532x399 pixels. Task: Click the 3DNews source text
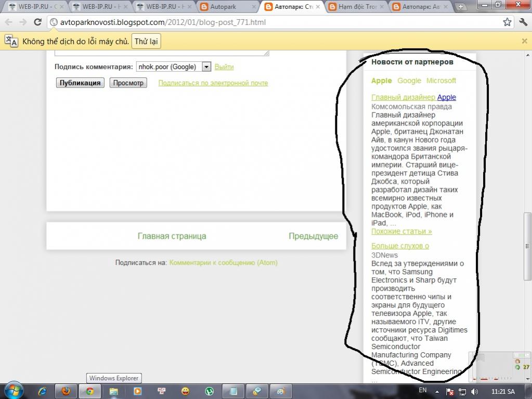384,255
